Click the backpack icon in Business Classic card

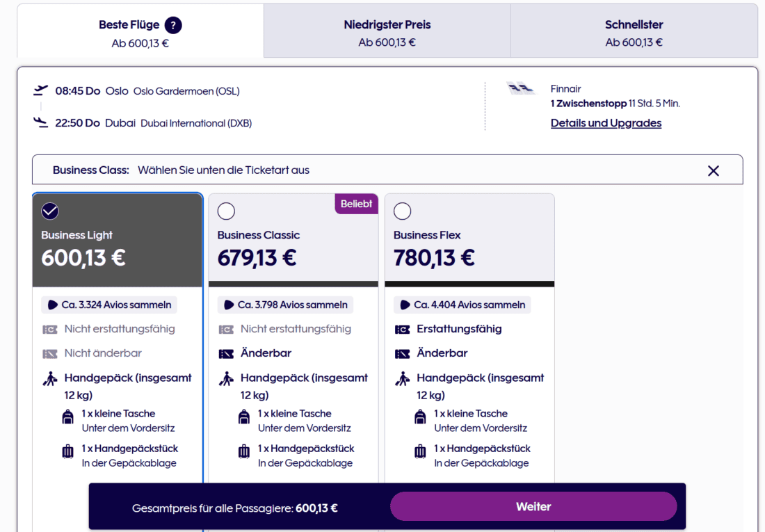(244, 417)
